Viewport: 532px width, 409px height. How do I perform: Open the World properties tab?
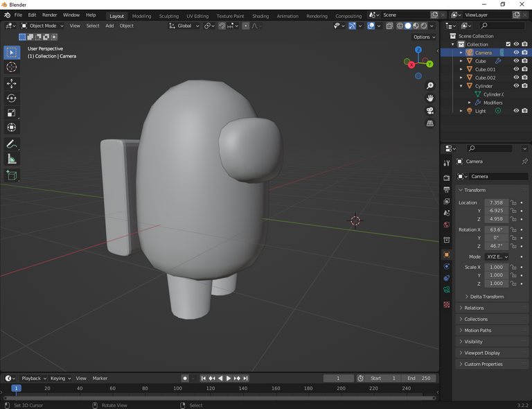[x=447, y=225]
